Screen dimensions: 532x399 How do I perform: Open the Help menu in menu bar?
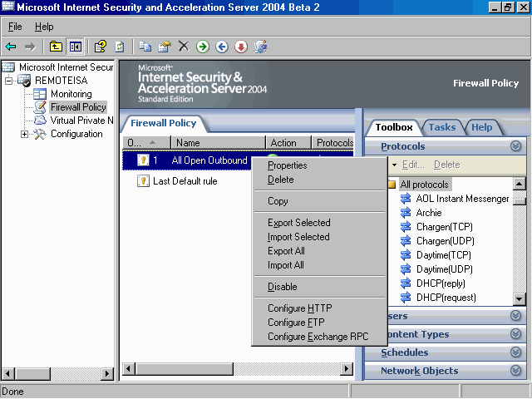44,27
